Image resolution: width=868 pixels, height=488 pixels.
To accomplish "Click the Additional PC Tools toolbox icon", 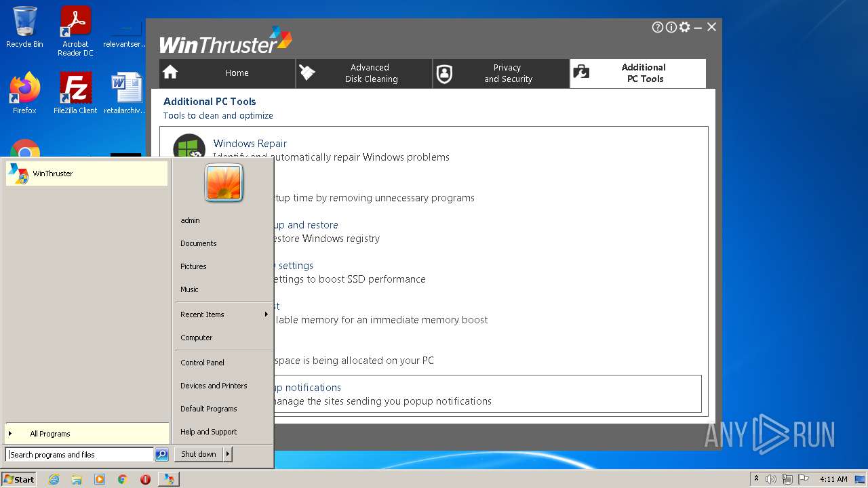I will pos(581,73).
